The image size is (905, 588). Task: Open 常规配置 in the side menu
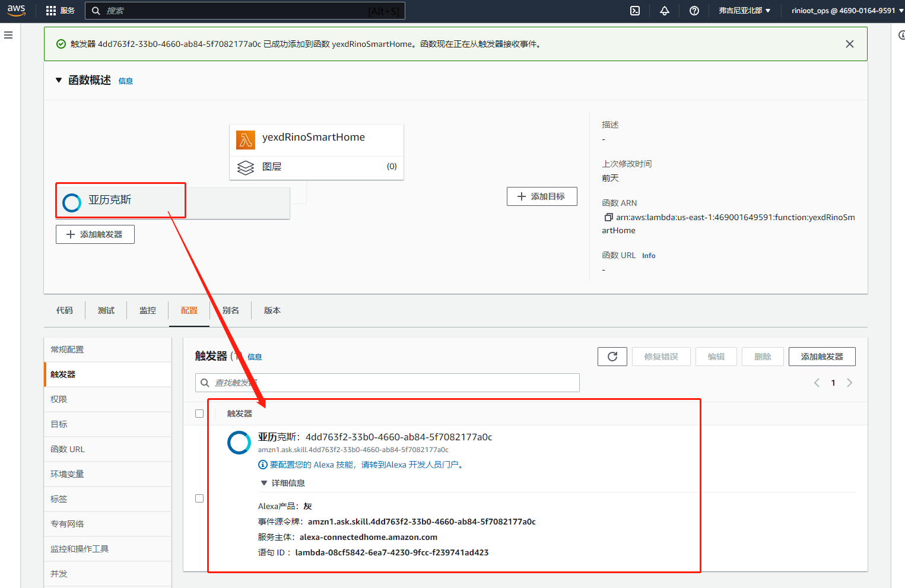[x=108, y=349]
